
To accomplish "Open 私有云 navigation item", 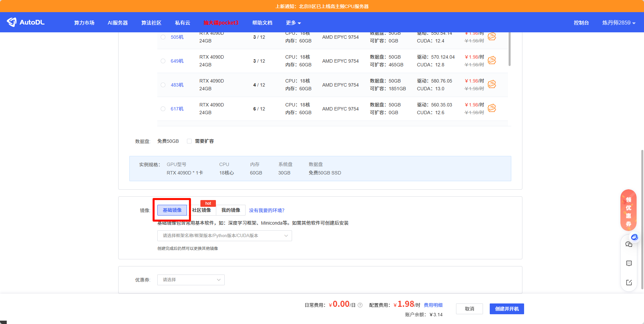I will click(183, 23).
